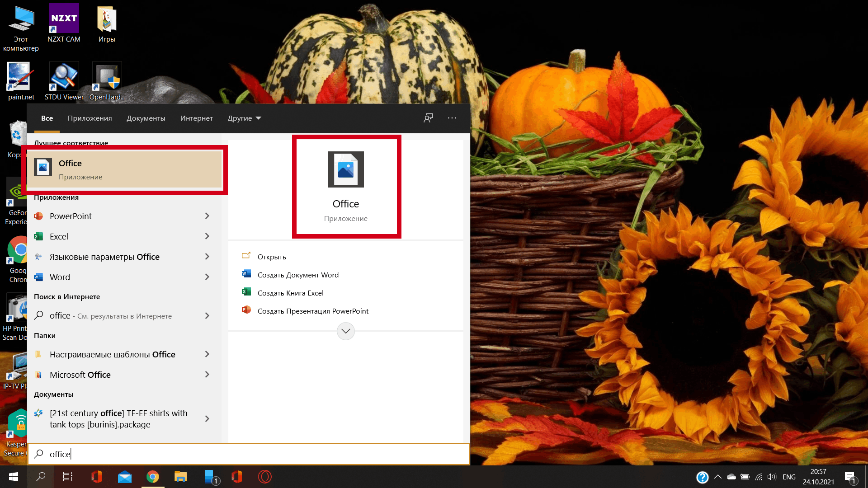Open clock and date 20:57
The width and height of the screenshot is (868, 488).
(818, 477)
